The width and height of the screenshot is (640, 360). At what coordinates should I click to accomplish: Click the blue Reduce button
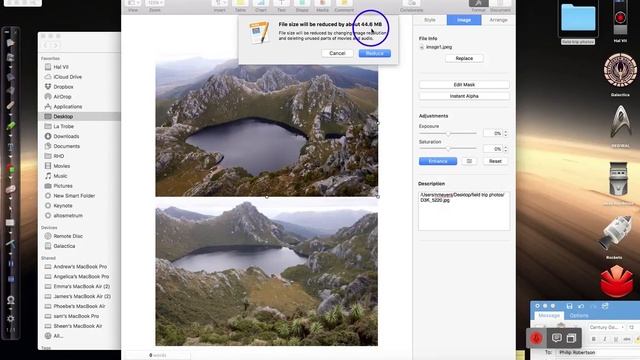375,53
